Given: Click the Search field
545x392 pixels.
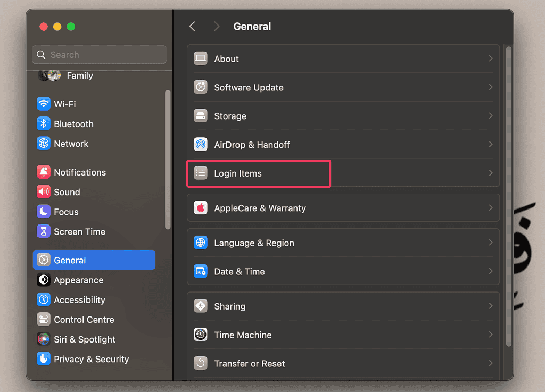Looking at the screenshot, I should (99, 55).
